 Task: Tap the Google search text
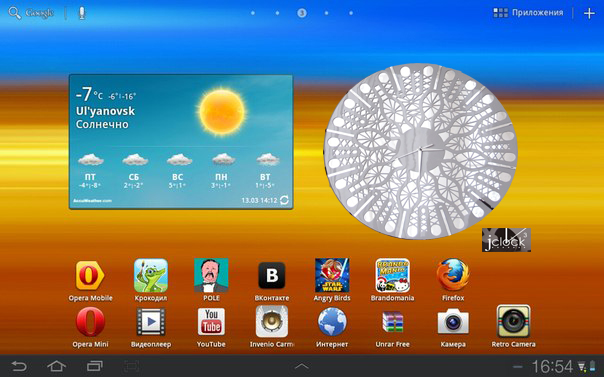pyautogui.click(x=39, y=13)
